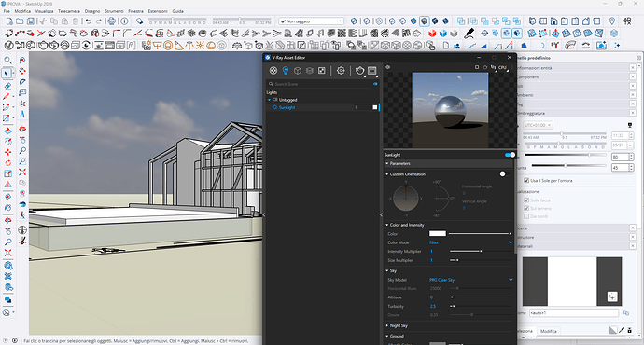Image resolution: width=644 pixels, height=345 pixels.
Task: Toggle preview eye icon in Asset Editor
Action: pyautogui.click(x=387, y=67)
